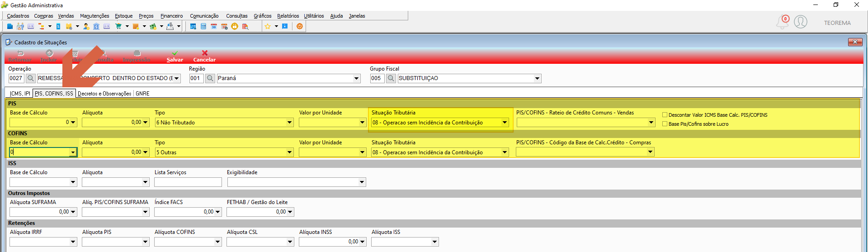Click the blue building icon in the main toolbar
This screenshot has width=868, height=252.
click(10, 26)
